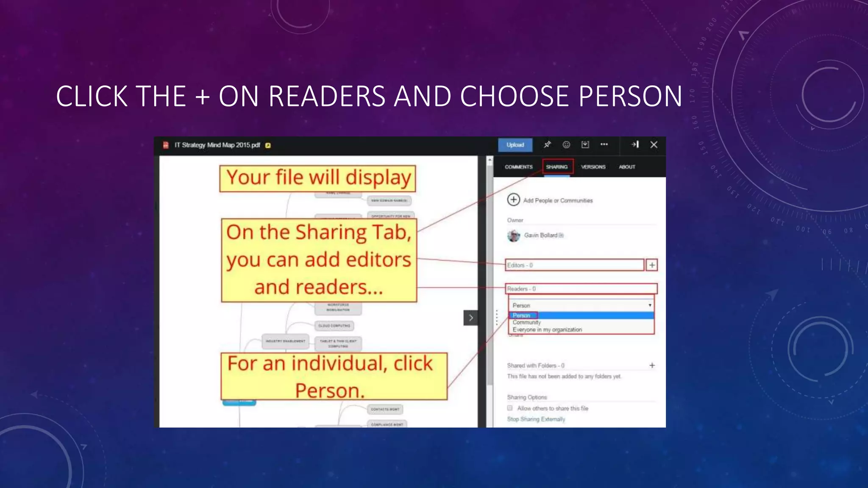Open the more actions ellipsis menu

pyautogui.click(x=604, y=144)
